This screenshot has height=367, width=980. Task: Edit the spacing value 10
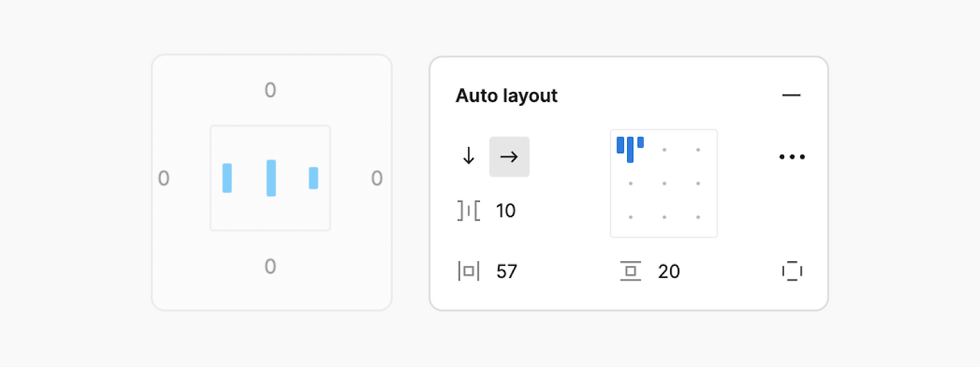(x=506, y=211)
